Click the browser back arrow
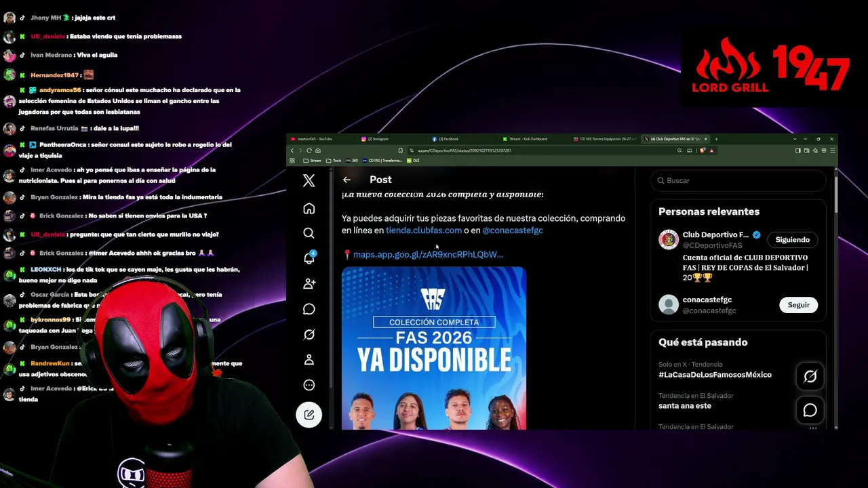This screenshot has width=868, height=488. click(x=292, y=150)
